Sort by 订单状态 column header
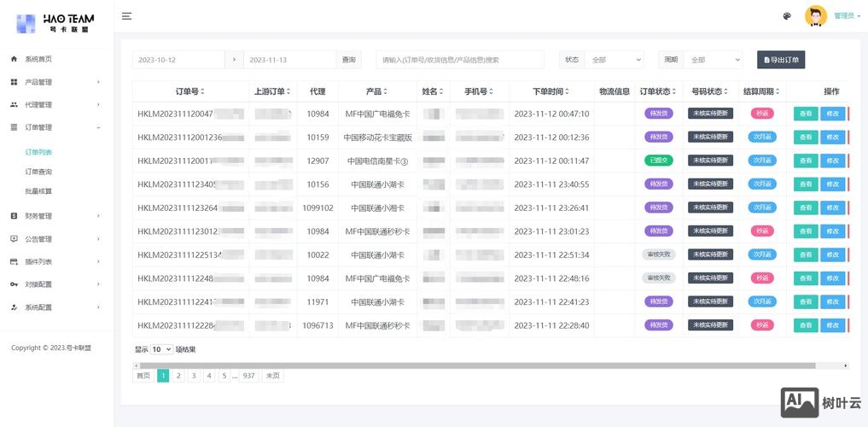 658,91
